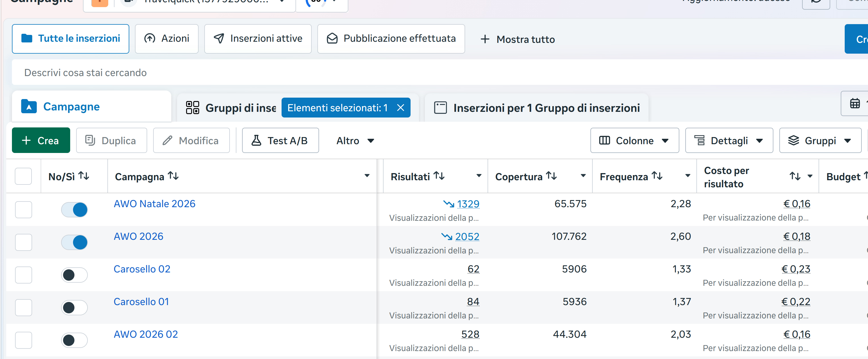This screenshot has width=868, height=359.
Task: Expand the Altro menu
Action: tap(355, 140)
